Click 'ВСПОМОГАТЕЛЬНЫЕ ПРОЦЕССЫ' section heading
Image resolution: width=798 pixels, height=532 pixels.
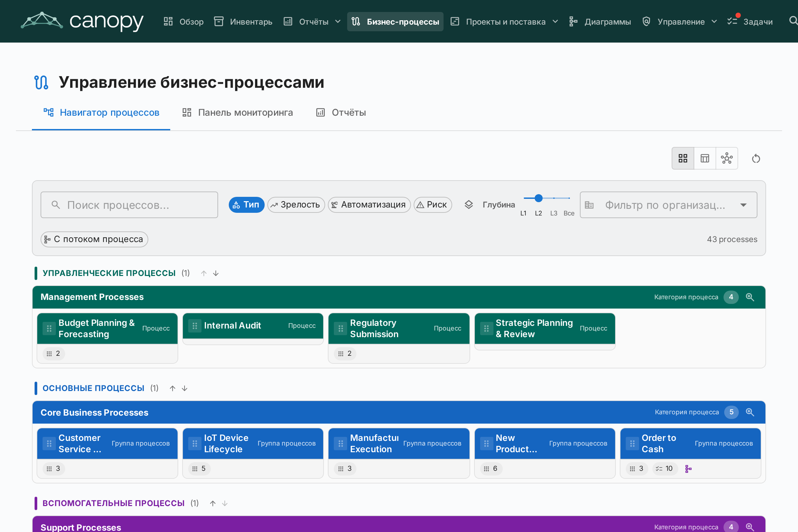(x=113, y=503)
